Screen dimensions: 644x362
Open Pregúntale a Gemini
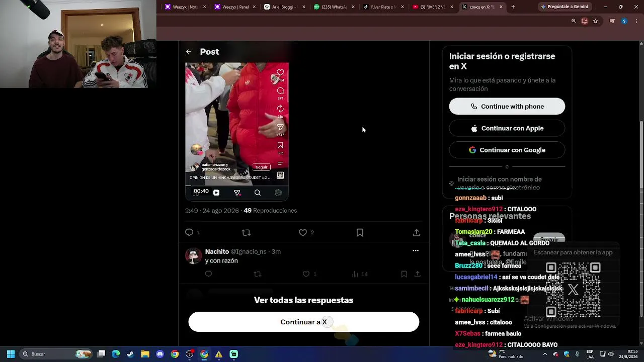564,7
